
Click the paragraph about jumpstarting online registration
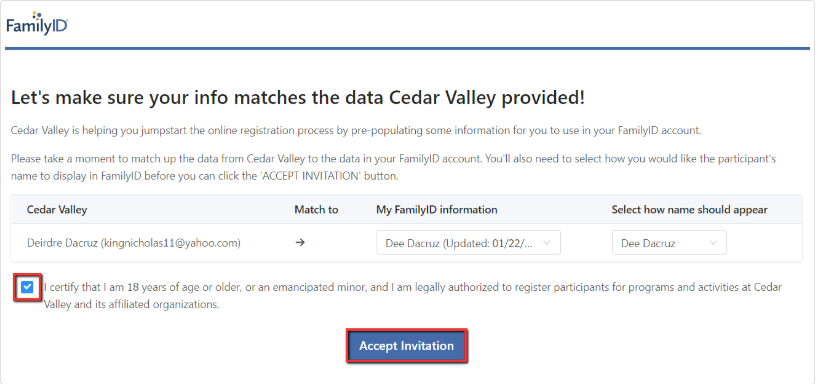tap(356, 131)
